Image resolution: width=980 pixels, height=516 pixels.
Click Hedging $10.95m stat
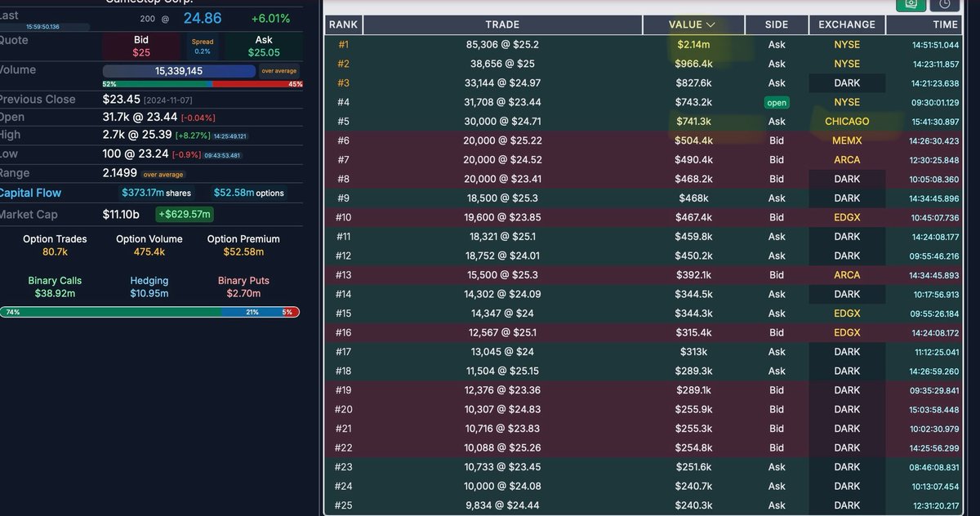click(149, 287)
